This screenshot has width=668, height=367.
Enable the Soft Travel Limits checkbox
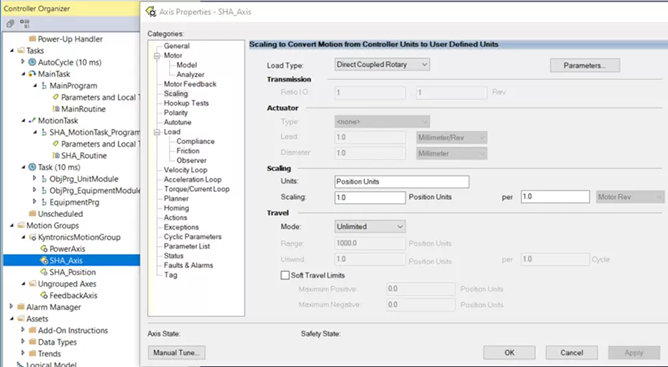[x=285, y=275]
